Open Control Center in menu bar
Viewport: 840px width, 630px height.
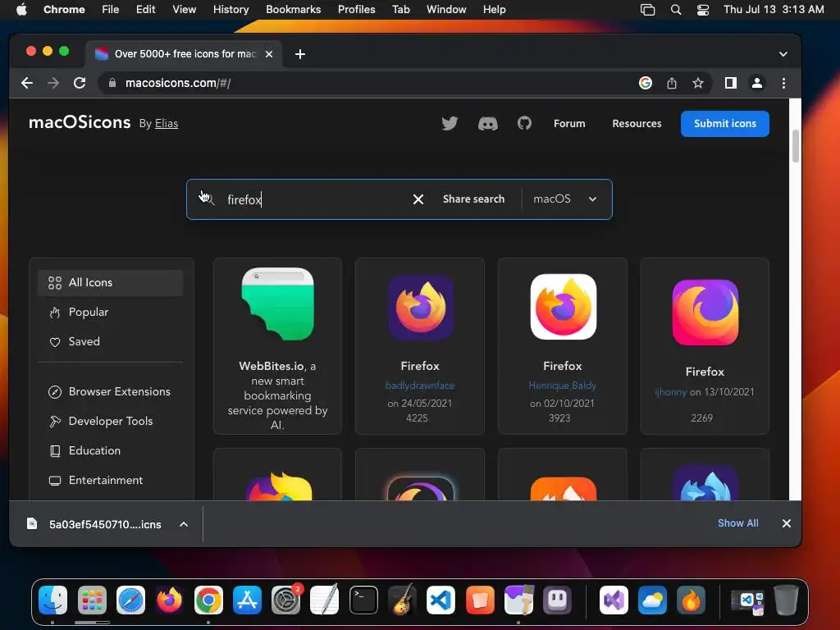[x=703, y=10]
